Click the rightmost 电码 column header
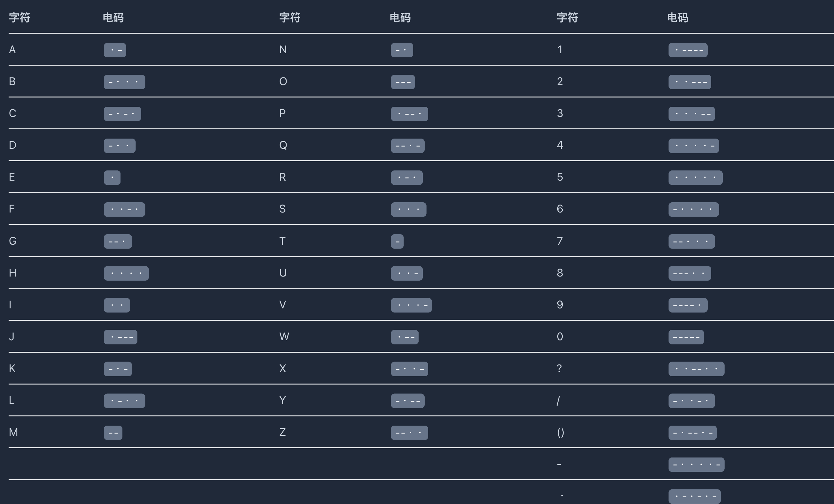The image size is (834, 504). (677, 18)
